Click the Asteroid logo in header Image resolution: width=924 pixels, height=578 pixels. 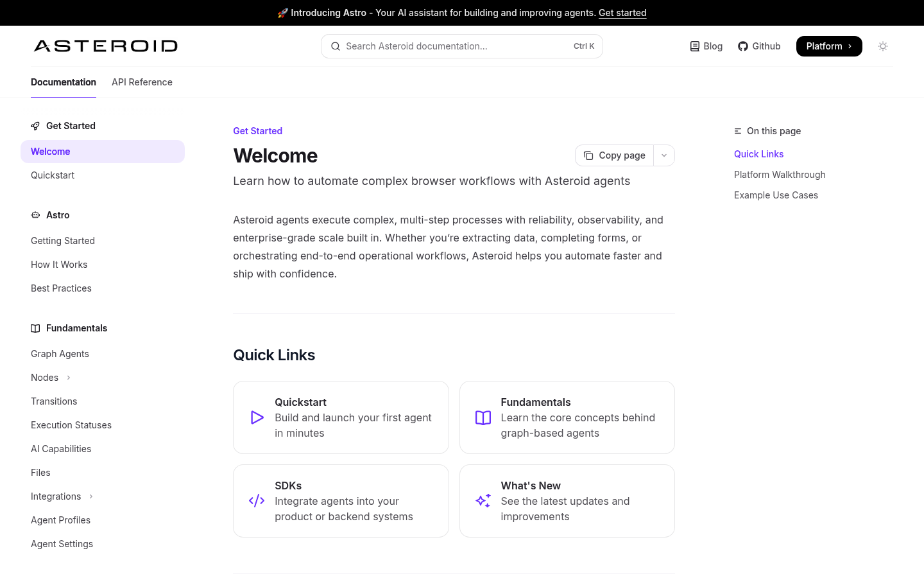coord(106,46)
